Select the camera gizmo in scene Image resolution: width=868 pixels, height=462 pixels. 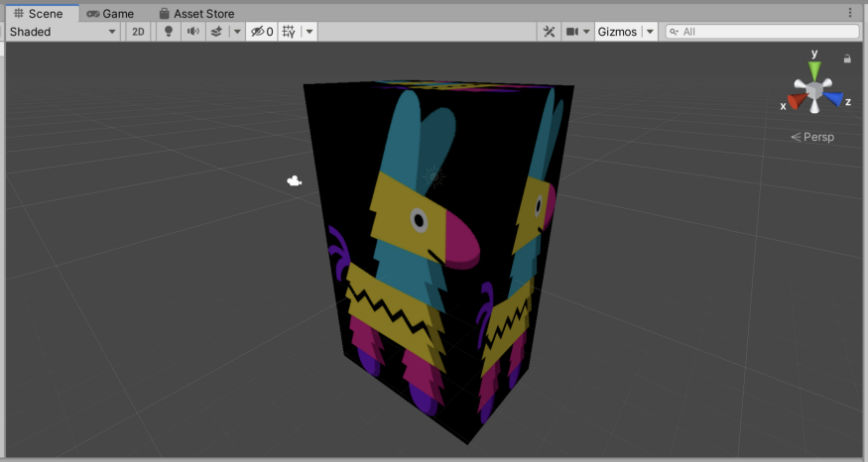point(294,180)
